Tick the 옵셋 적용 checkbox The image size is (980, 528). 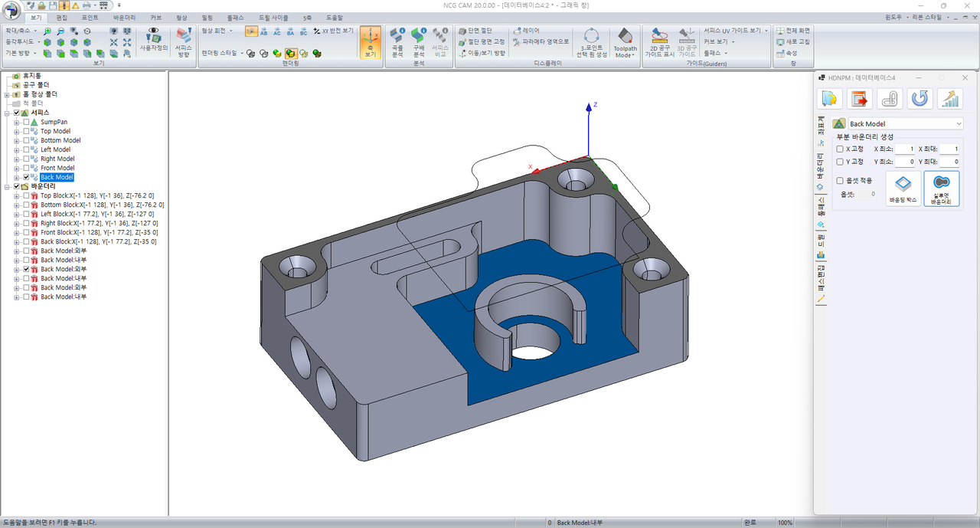[840, 181]
